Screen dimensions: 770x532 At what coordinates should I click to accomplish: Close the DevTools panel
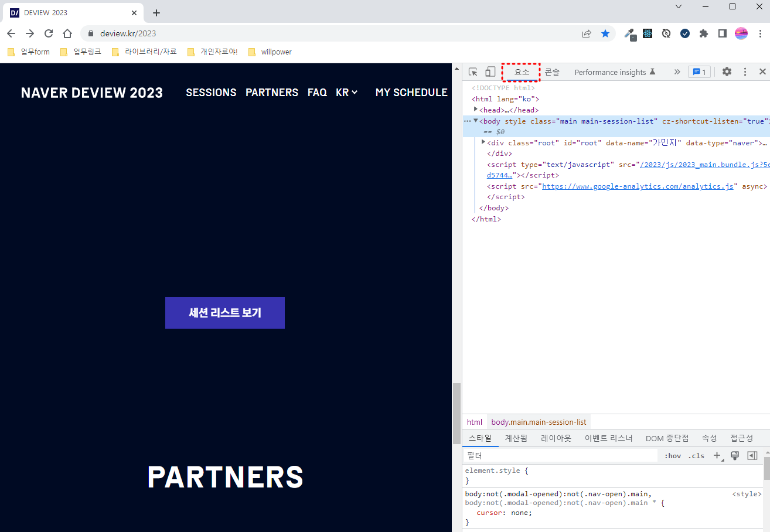(762, 71)
